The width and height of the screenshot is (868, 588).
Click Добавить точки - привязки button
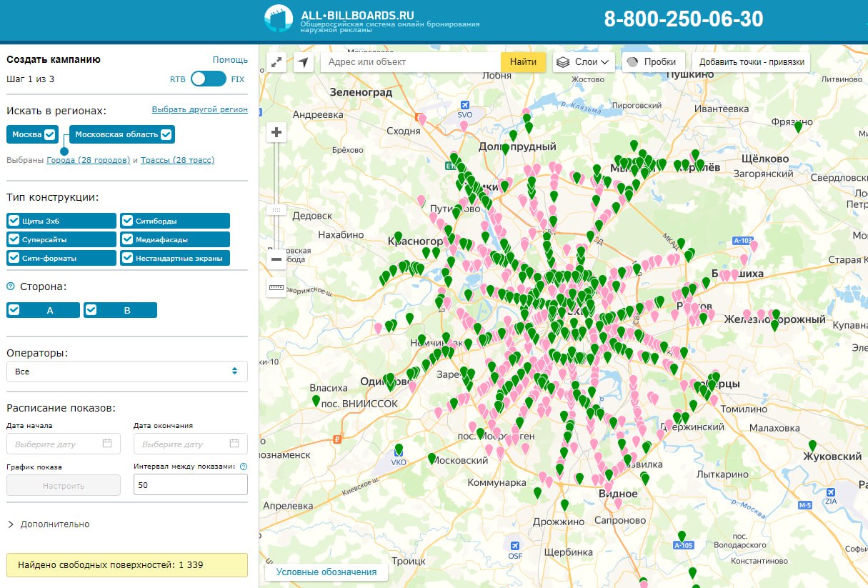pyautogui.click(x=752, y=62)
